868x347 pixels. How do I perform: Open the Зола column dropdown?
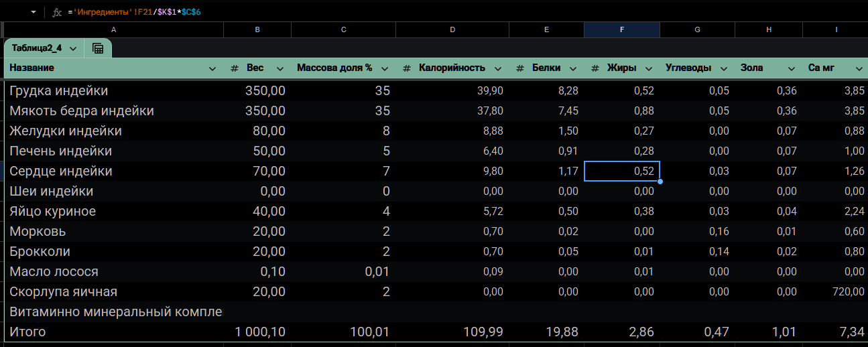coord(792,68)
